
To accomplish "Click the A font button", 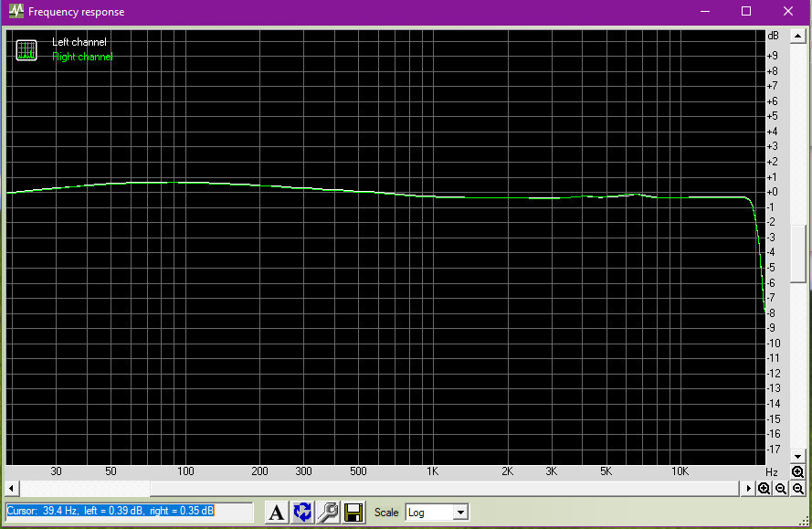I will point(277,513).
